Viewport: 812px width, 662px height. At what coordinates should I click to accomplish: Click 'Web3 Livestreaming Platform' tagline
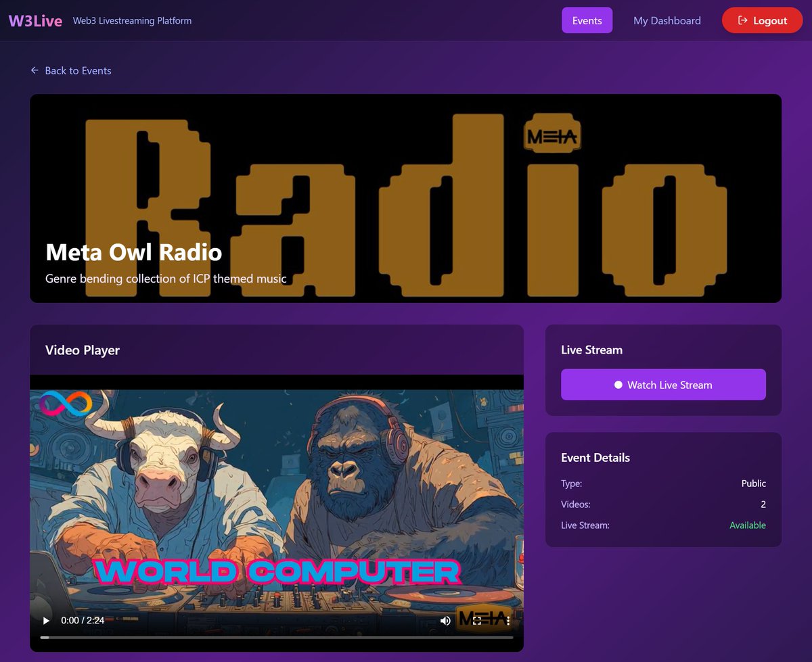[132, 21]
